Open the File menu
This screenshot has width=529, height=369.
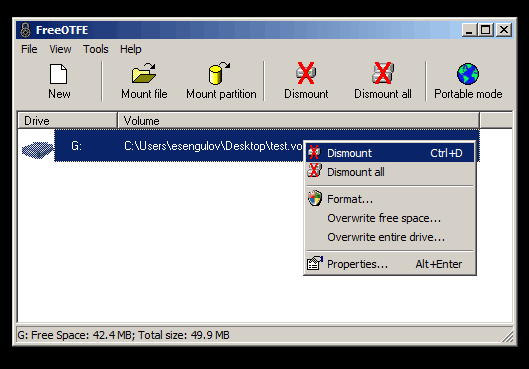pyautogui.click(x=29, y=49)
